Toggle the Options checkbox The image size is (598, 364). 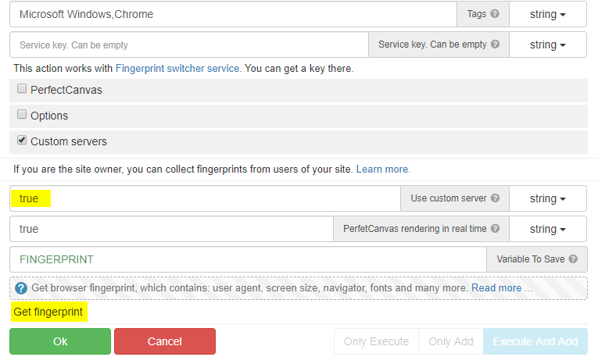[x=22, y=115]
